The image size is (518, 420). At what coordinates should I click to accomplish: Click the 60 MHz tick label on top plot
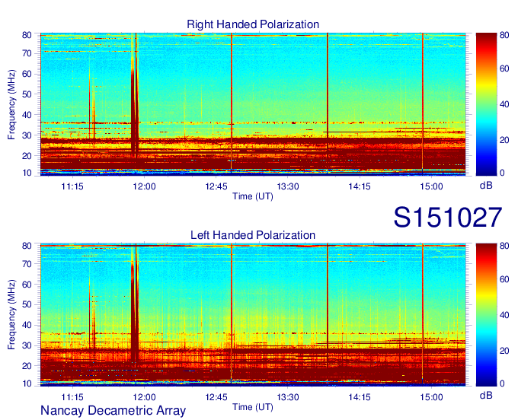(x=27, y=74)
